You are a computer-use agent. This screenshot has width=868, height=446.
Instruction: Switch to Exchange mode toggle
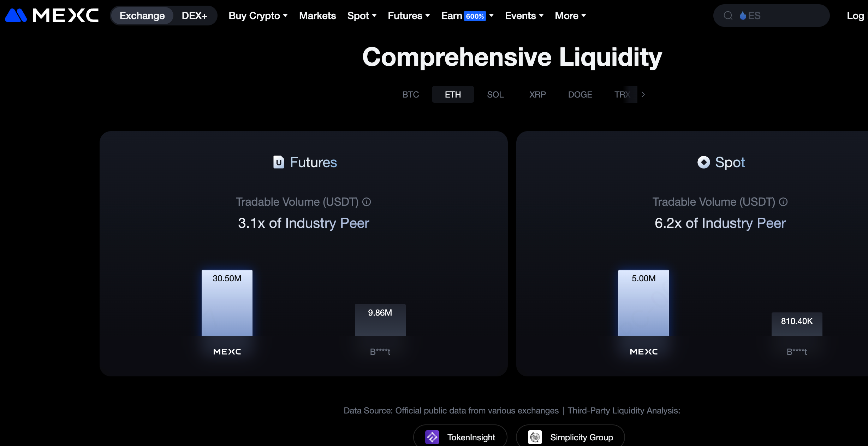(x=142, y=16)
